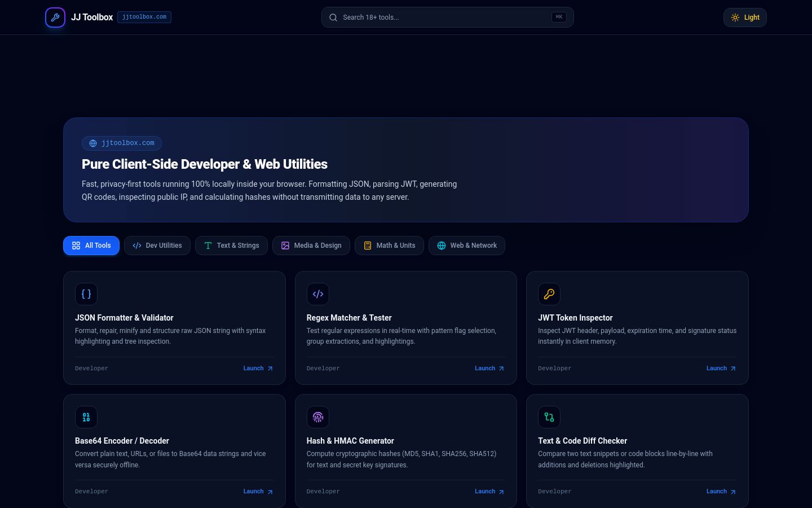The width and height of the screenshot is (812, 508).
Task: Filter by Text & Strings
Action: (231, 246)
